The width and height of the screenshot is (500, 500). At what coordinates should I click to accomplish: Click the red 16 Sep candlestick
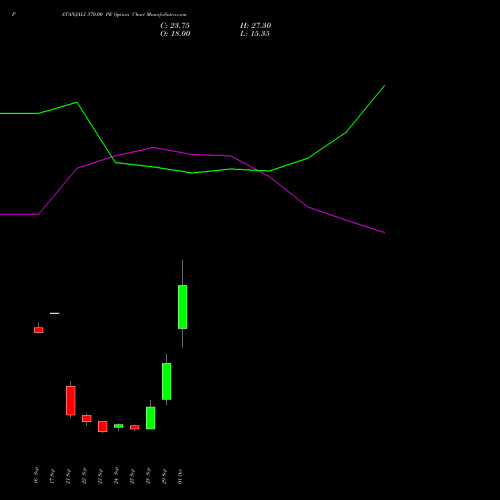pos(39,330)
